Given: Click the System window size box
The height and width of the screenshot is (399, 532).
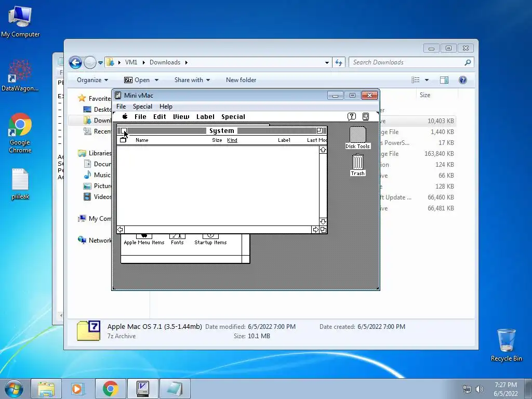Looking at the screenshot, I should (x=323, y=230).
